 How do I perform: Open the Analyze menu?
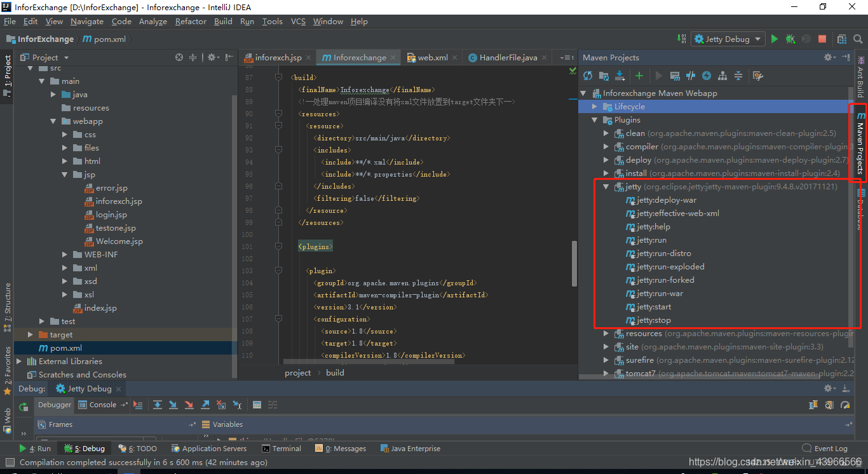pos(153,21)
